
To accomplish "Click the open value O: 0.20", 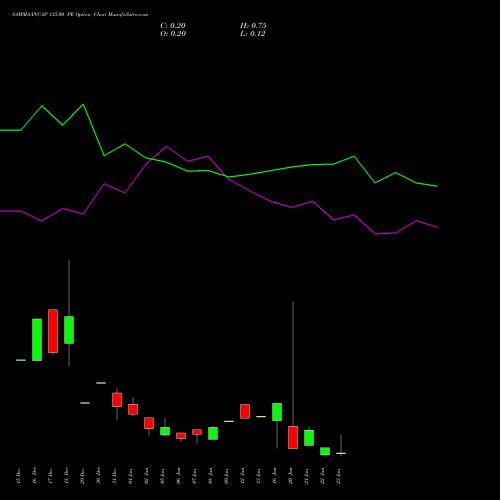I will coord(173,34).
